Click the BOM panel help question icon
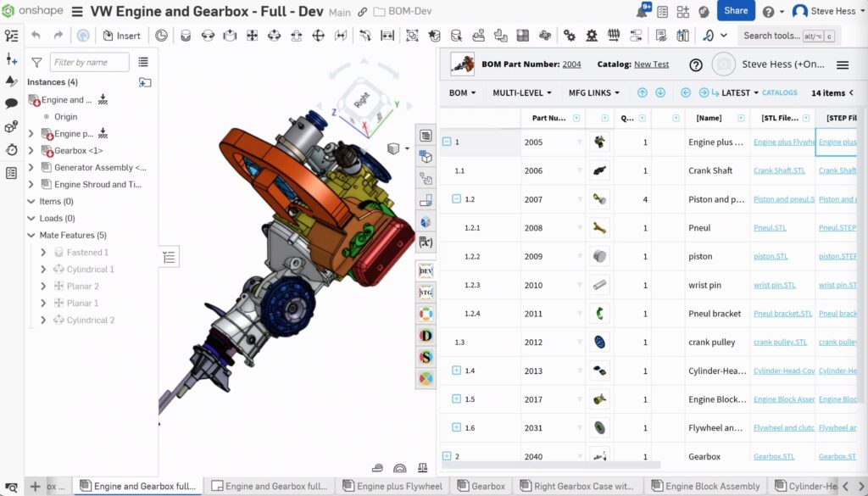The height and width of the screenshot is (496, 868). point(696,65)
